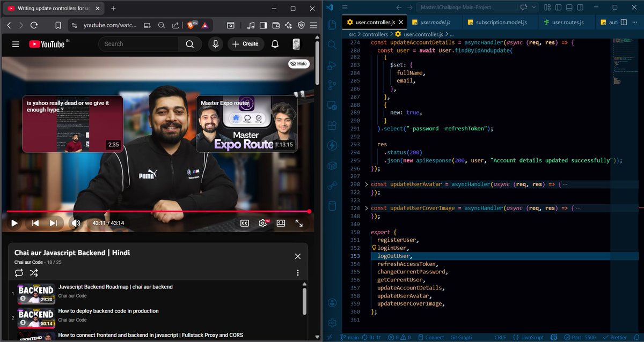Click controllers in the breadcrumb path

click(375, 34)
